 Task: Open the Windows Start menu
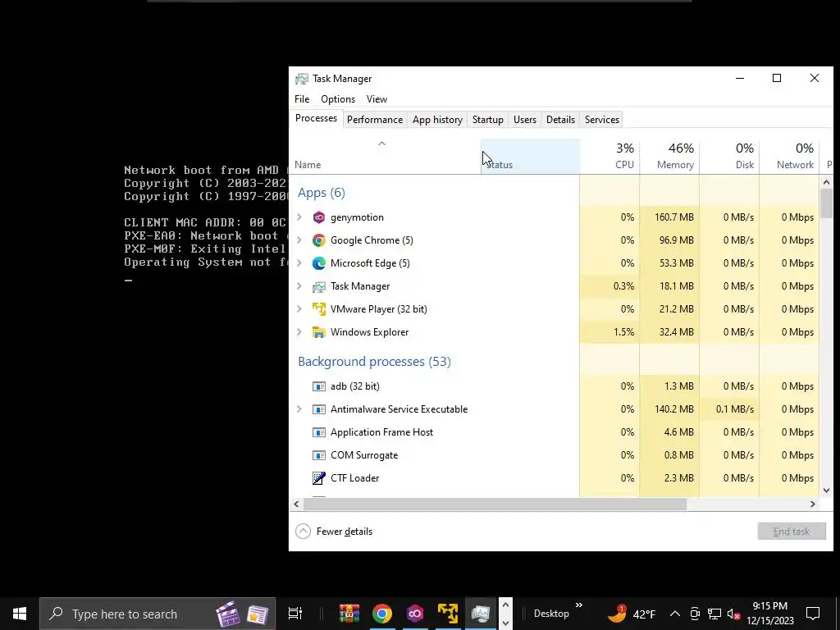20,614
